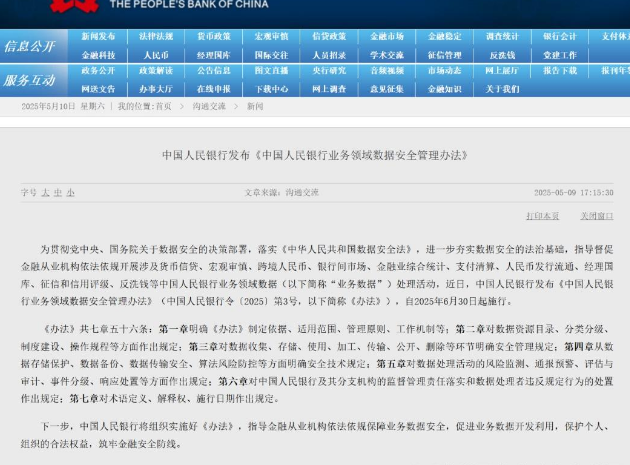630x465 pixels.
Task: Click bold 第七章 in article body
Action: (x=84, y=399)
